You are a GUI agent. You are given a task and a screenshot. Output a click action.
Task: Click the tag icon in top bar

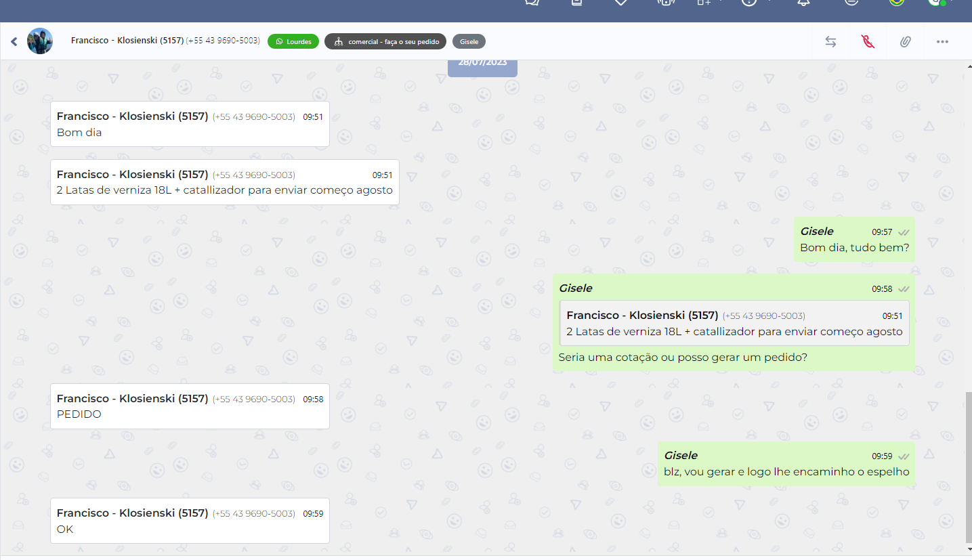click(x=620, y=3)
